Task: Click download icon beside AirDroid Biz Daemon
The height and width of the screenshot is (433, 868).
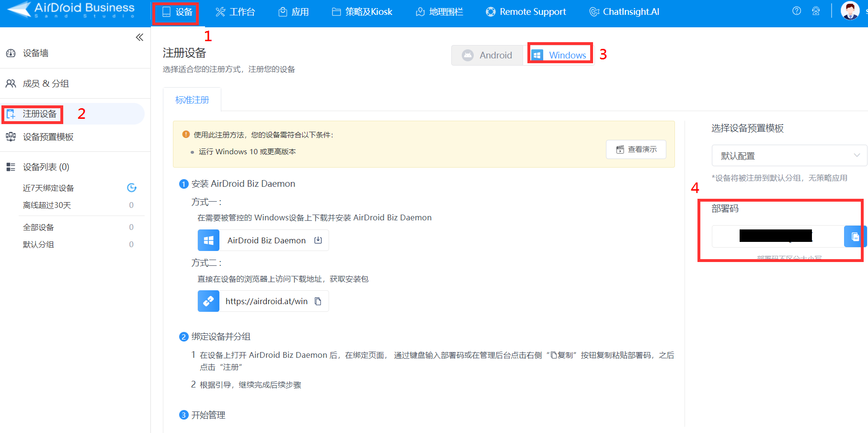Action: point(318,240)
